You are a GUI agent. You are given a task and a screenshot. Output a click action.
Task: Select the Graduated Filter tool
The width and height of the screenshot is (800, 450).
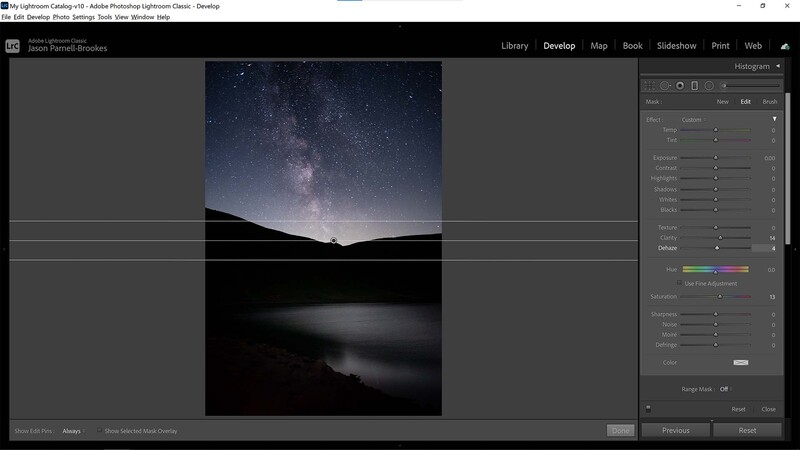coord(694,86)
